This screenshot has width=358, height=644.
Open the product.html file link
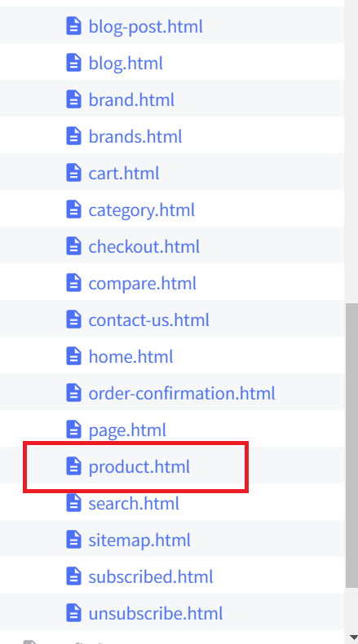tap(139, 466)
